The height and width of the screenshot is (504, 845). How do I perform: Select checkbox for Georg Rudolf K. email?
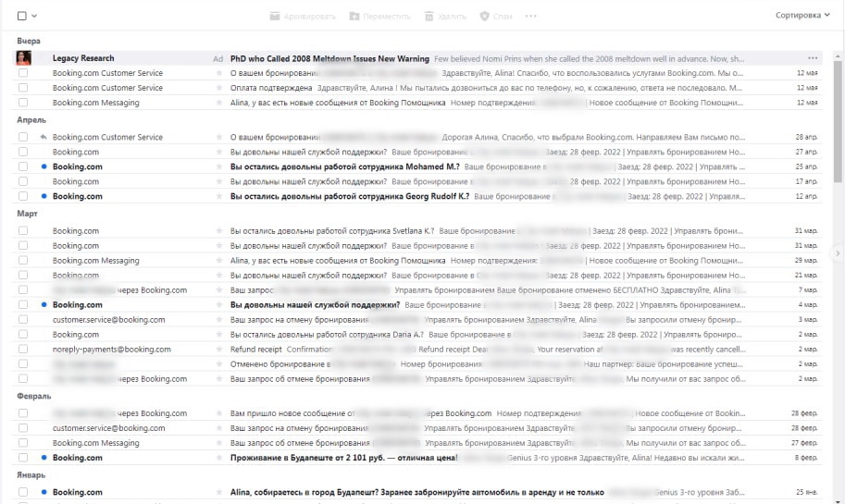point(22,196)
